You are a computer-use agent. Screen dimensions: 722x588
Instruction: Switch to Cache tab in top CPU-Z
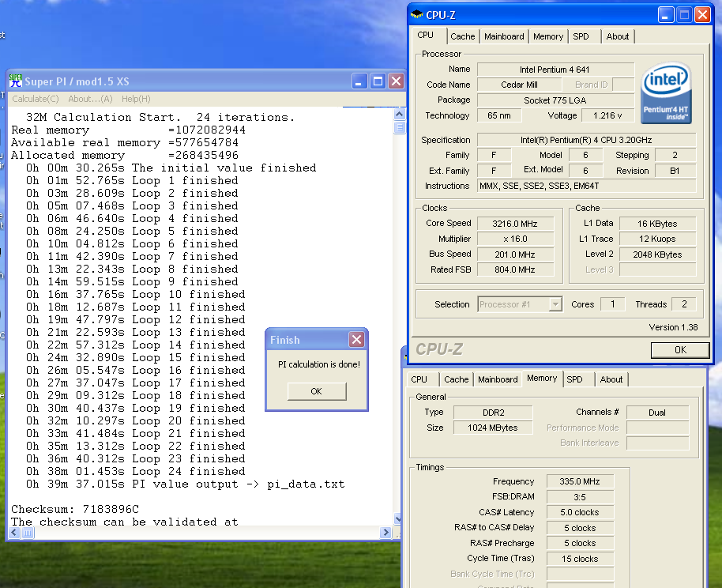(x=463, y=36)
